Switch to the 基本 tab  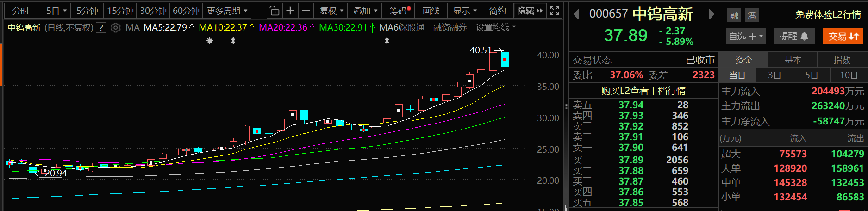point(793,60)
